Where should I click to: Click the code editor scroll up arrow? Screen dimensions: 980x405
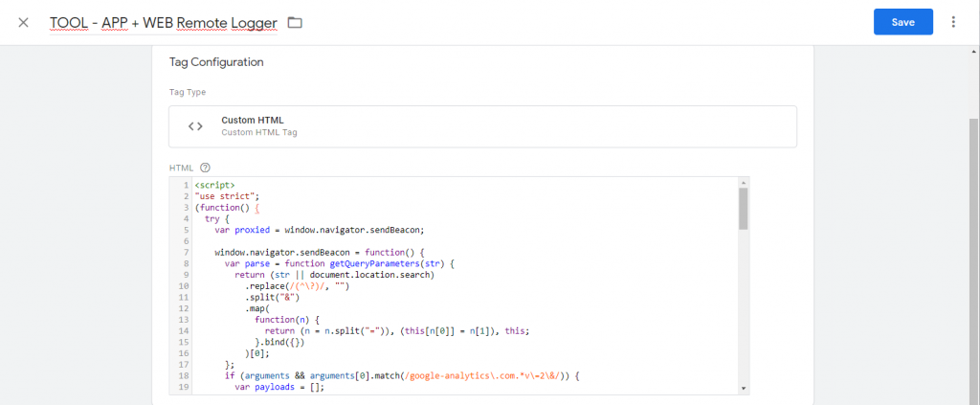point(743,183)
